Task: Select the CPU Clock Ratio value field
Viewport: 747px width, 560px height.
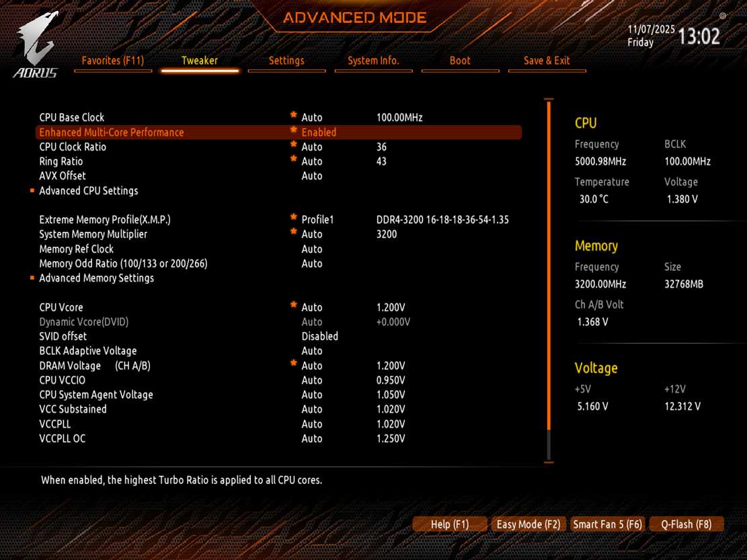Action: point(312,147)
